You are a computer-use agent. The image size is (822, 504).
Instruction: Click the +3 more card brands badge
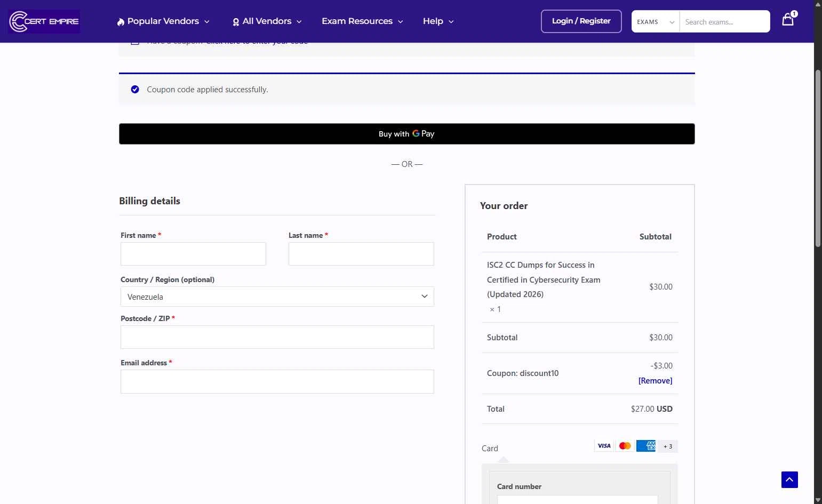tap(668, 446)
